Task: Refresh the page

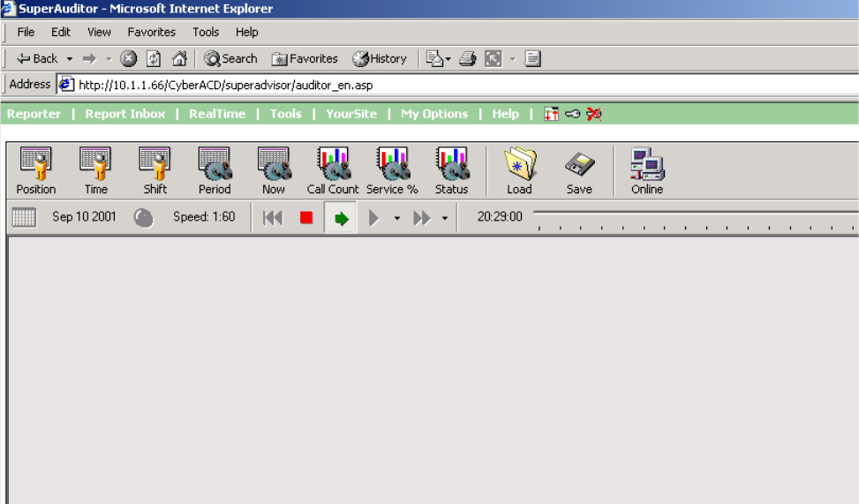Action: point(154,58)
